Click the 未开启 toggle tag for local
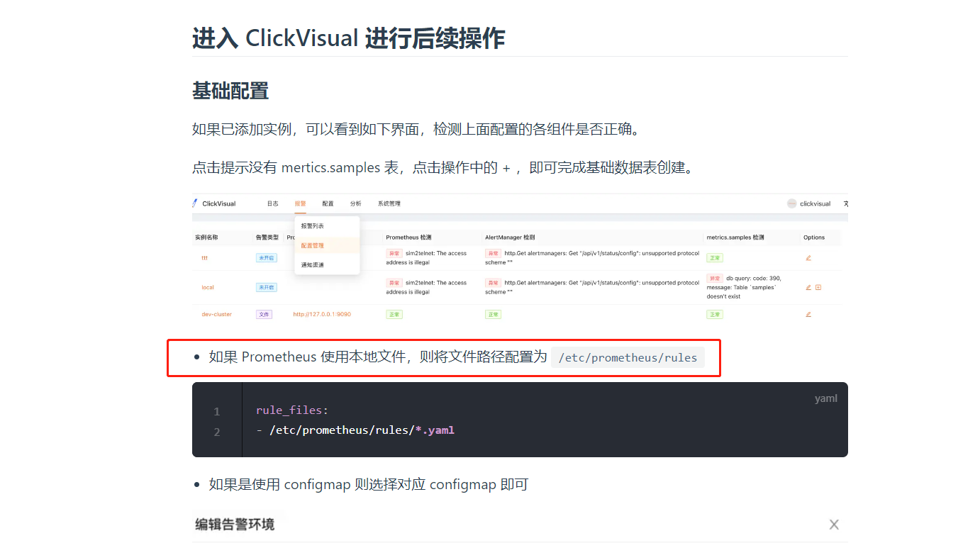Image resolution: width=980 pixels, height=543 pixels. point(267,287)
